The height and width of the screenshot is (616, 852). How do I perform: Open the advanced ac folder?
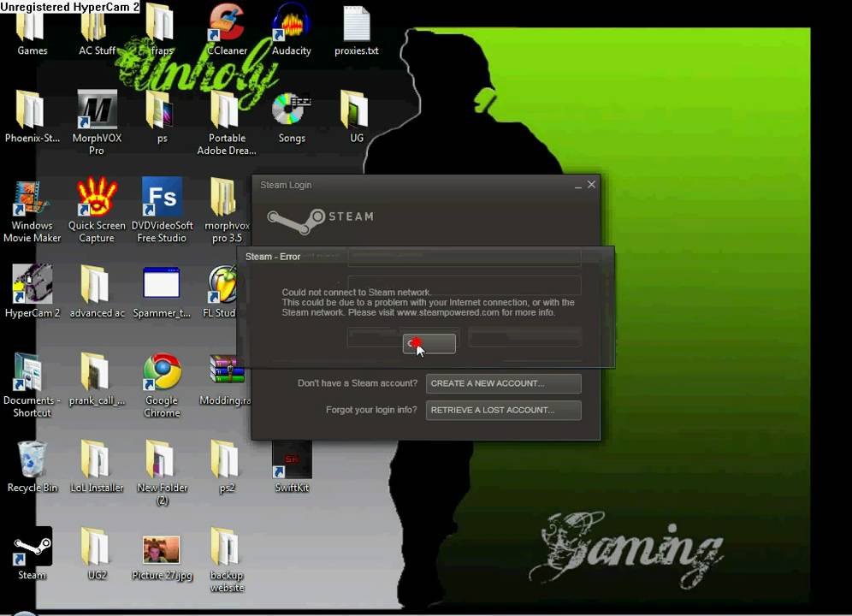coord(97,292)
